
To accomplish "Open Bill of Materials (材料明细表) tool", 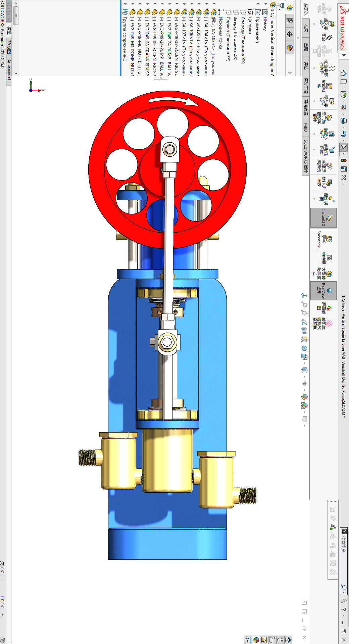I will 325,182.
